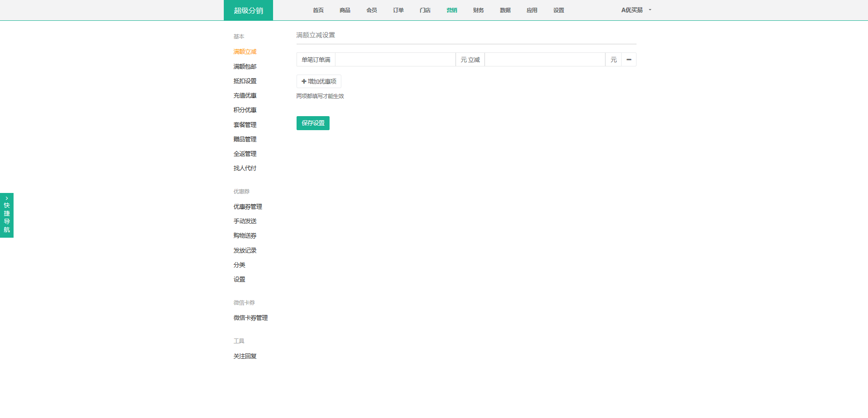Select 关注回复 under 工具 section
Viewport: 868px width, 418px height.
click(245, 356)
